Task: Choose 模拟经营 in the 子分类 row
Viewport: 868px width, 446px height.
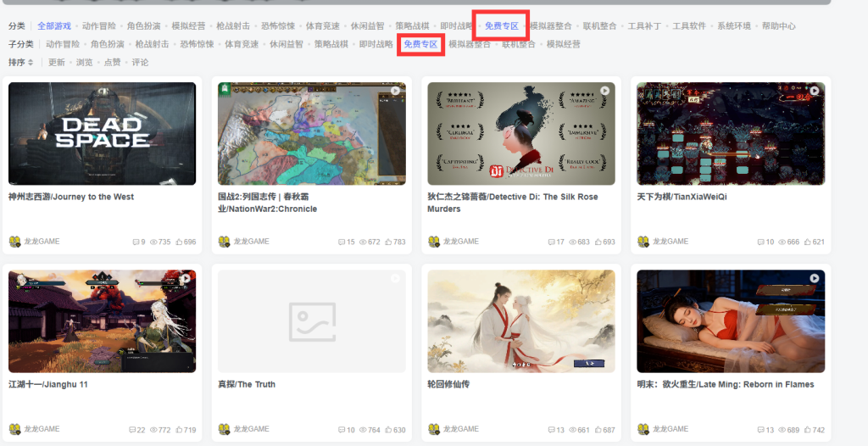Action: (x=564, y=44)
